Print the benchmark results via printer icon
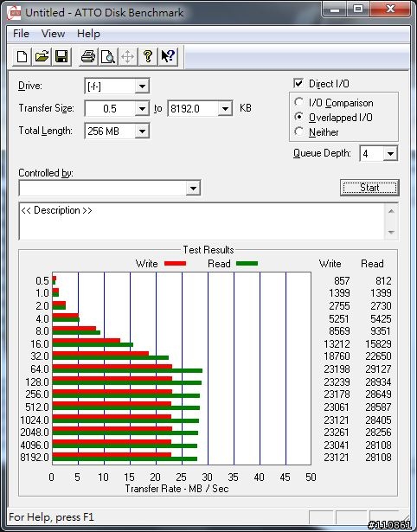This screenshot has width=417, height=532. pyautogui.click(x=88, y=56)
